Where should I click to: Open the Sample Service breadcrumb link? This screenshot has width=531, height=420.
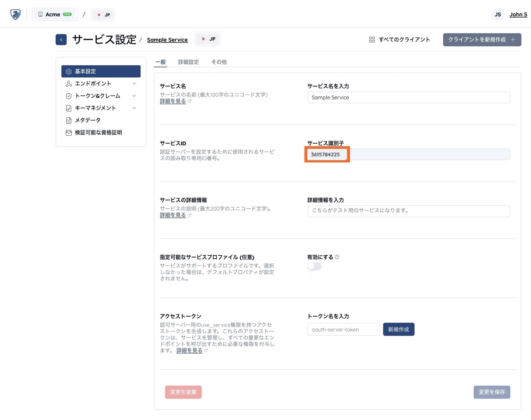(167, 40)
